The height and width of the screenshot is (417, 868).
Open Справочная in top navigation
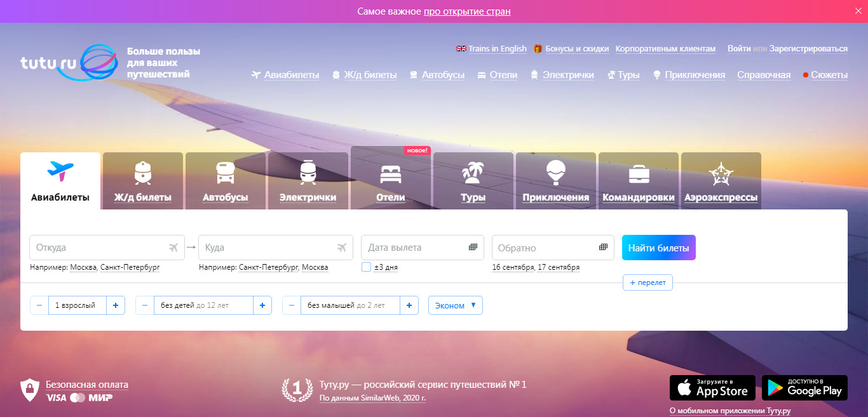(x=764, y=75)
